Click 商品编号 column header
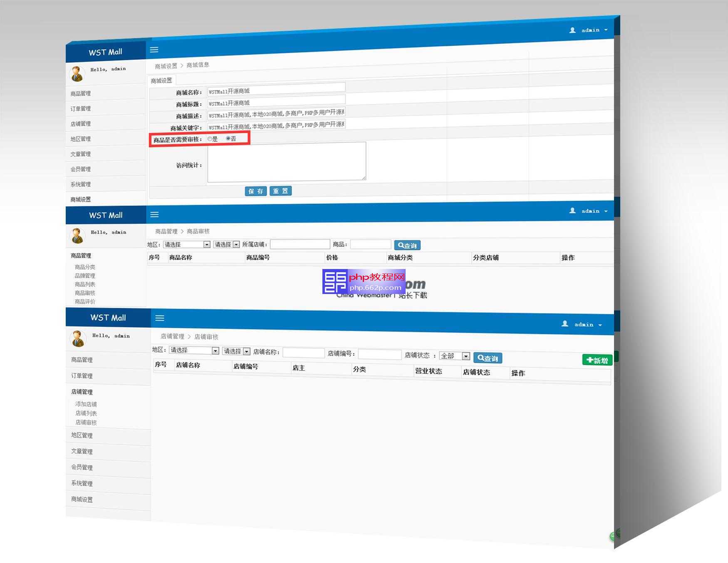 pos(258,257)
